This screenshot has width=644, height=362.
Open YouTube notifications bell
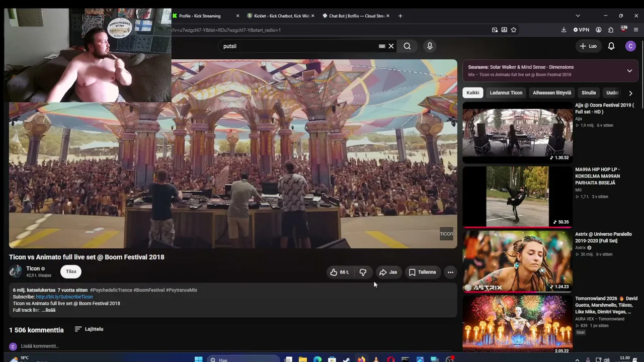(611, 46)
